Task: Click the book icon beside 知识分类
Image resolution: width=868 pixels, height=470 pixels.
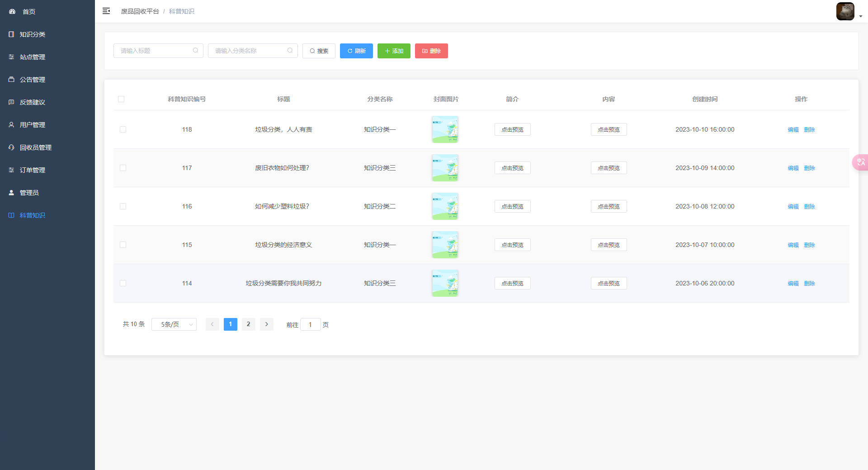Action: pyautogui.click(x=11, y=34)
